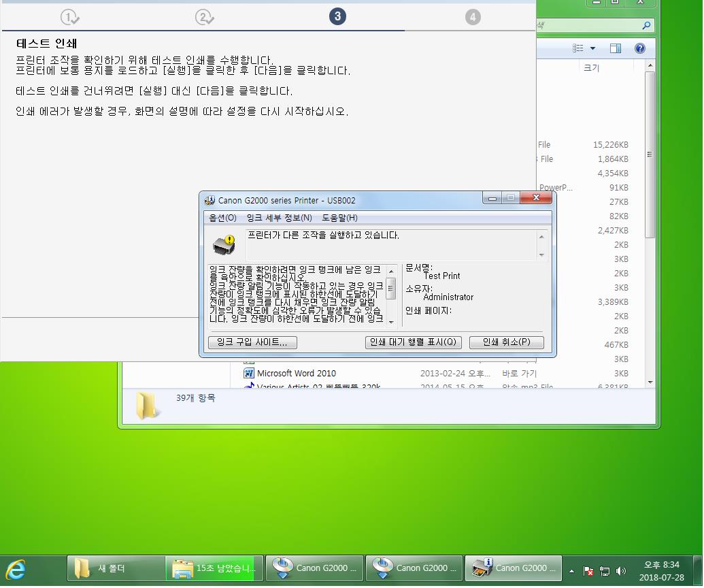The height and width of the screenshot is (588, 704).
Task: Click the Explorer help question mark icon
Action: click(x=639, y=48)
